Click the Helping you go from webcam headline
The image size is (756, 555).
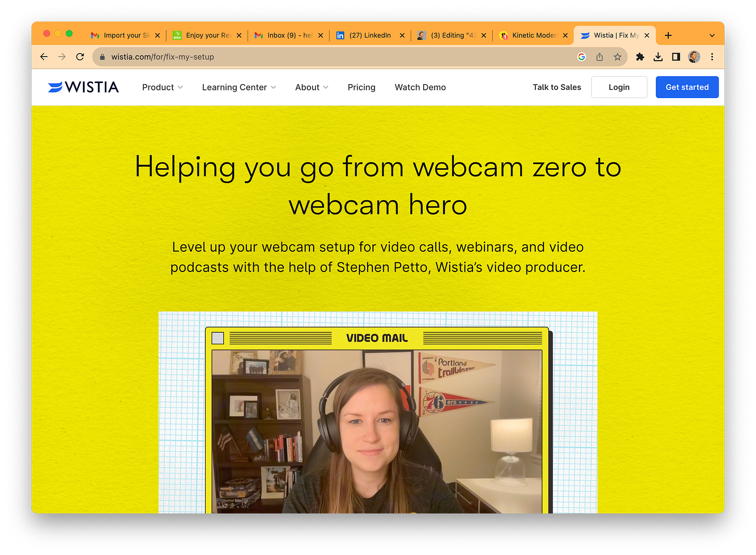(378, 186)
